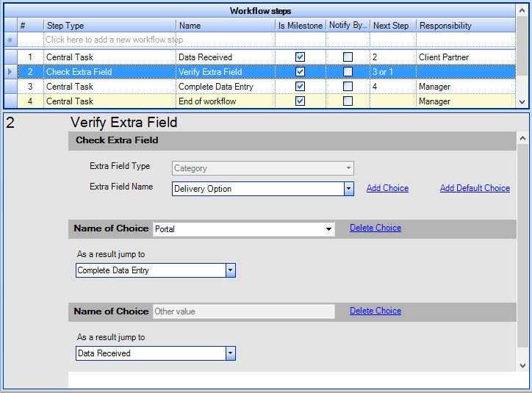Select row header for step 3
The width and height of the screenshot is (532, 393).
[10, 87]
